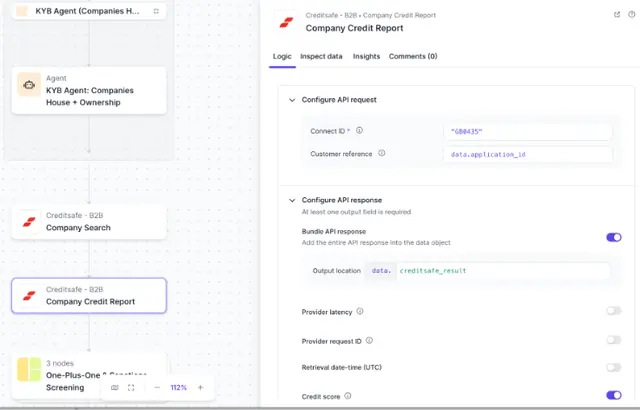Open node in new window icon

click(x=617, y=14)
